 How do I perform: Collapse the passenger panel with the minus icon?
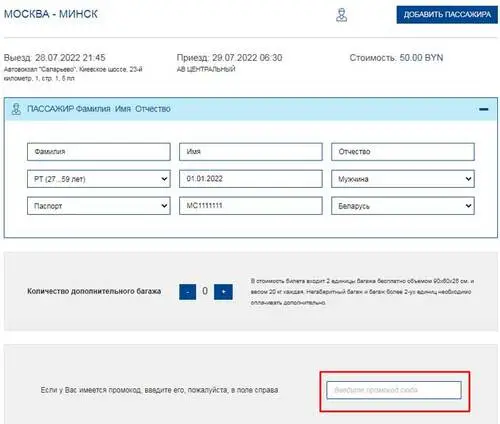coord(484,109)
